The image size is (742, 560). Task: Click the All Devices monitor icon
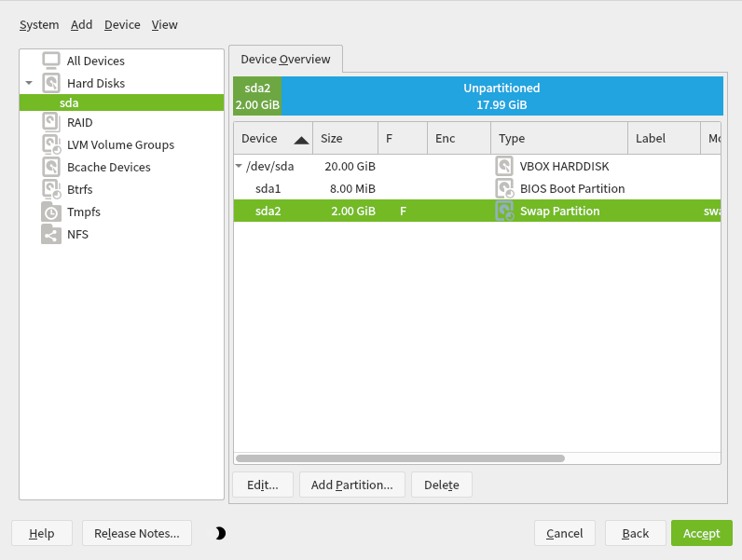pos(51,61)
